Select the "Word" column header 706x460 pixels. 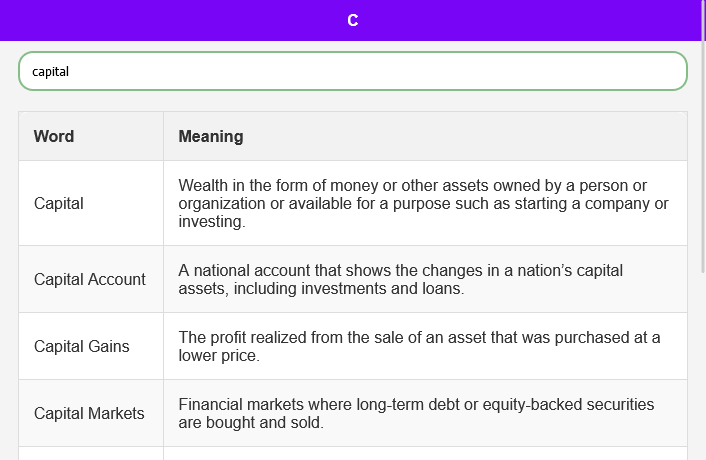coord(54,136)
